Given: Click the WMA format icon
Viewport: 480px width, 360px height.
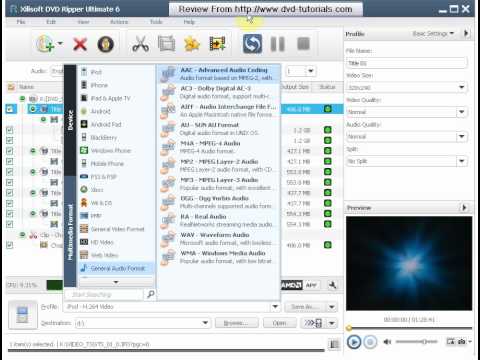Looking at the screenshot, I should pyautogui.click(x=168, y=257).
